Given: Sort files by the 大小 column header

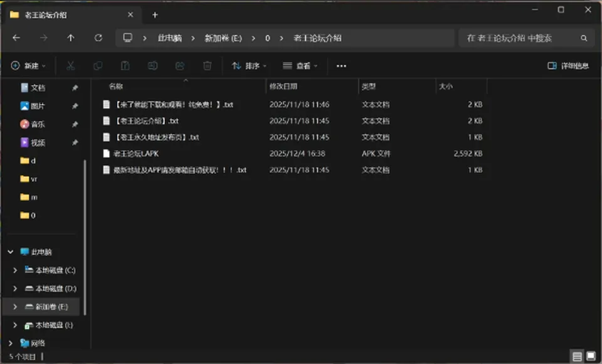Looking at the screenshot, I should coord(446,86).
